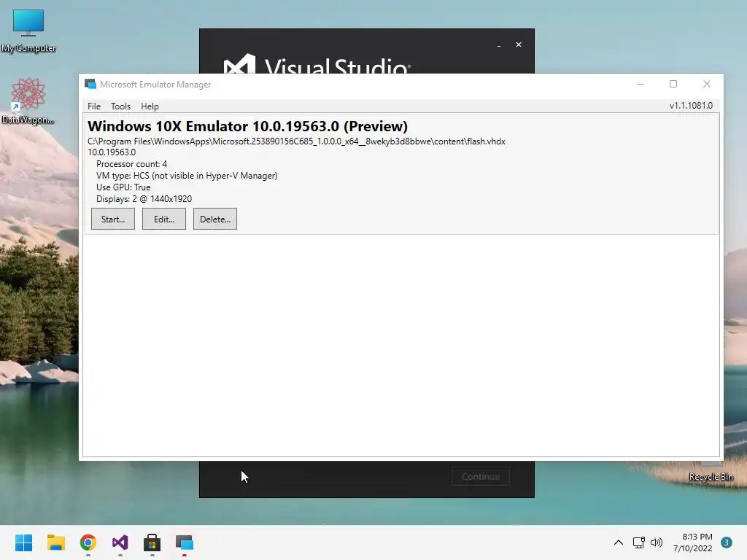Minimize Microsoft Emulator Manager window
747x560 pixels.
[640, 85]
